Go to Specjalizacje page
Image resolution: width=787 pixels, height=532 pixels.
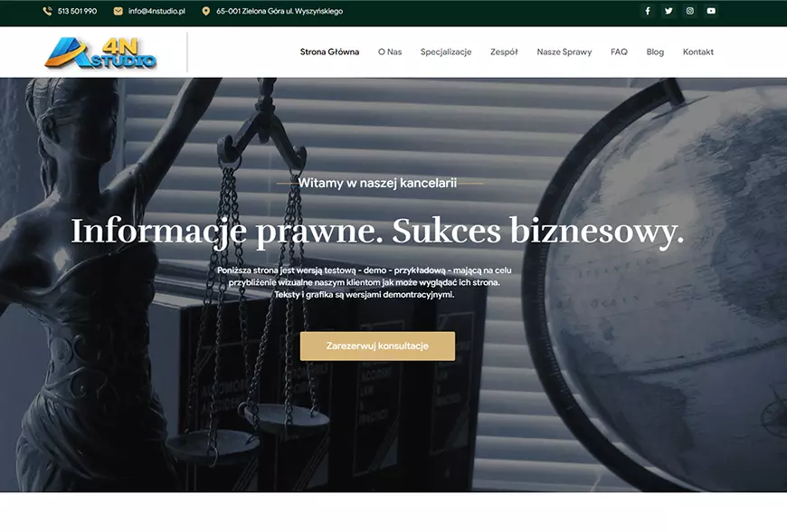tap(446, 52)
